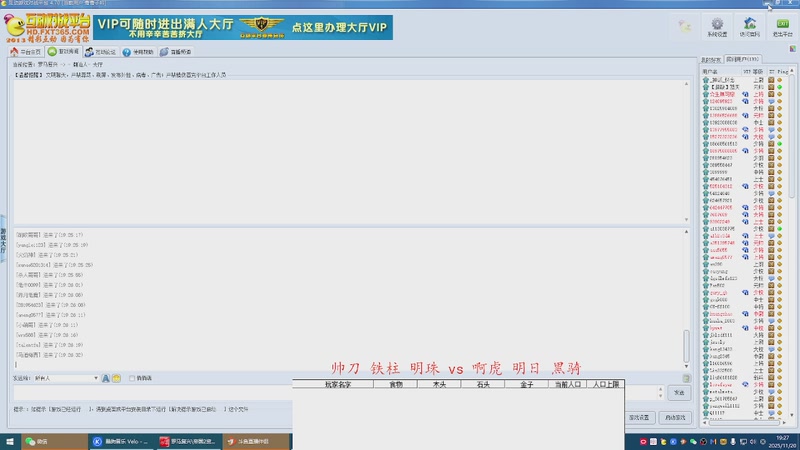Switch to the 使用帮助 tab
Screen dimensions: 800x450
tap(138, 52)
